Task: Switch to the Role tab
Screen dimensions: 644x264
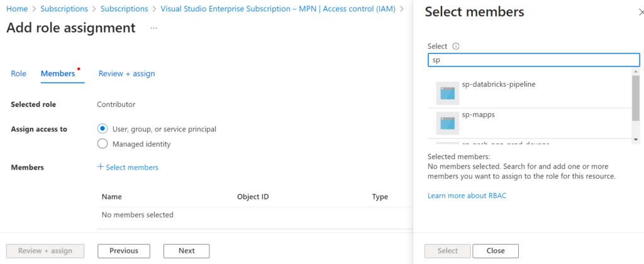Action: click(x=19, y=74)
